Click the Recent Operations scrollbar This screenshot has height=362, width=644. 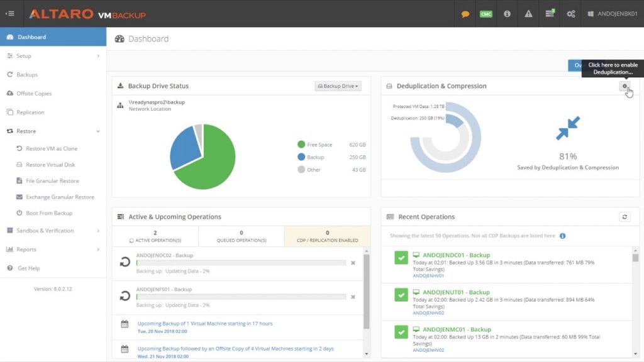[635, 258]
